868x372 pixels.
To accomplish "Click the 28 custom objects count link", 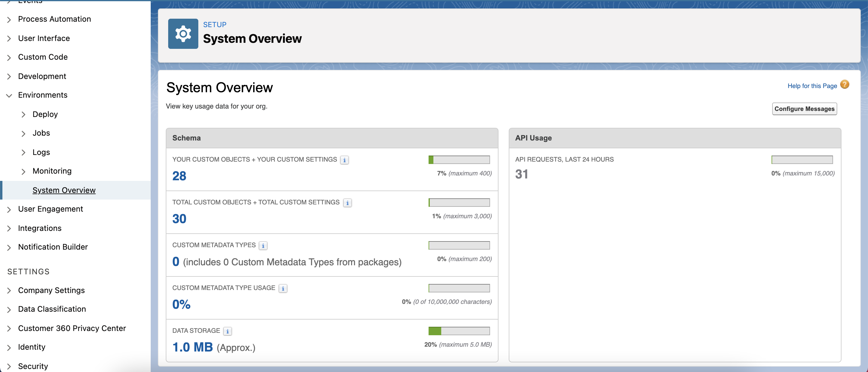I will [x=179, y=176].
